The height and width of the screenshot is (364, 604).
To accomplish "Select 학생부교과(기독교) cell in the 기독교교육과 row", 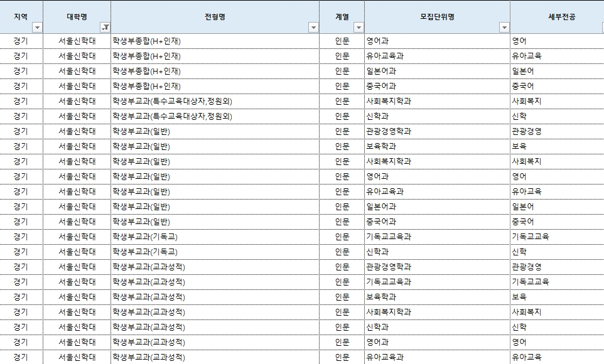I will [145, 237].
